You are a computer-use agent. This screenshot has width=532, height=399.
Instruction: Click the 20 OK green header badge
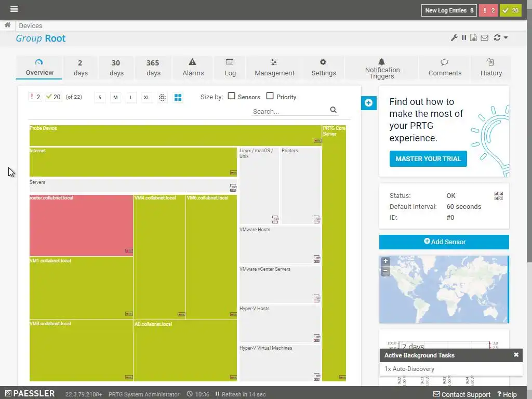[510, 10]
